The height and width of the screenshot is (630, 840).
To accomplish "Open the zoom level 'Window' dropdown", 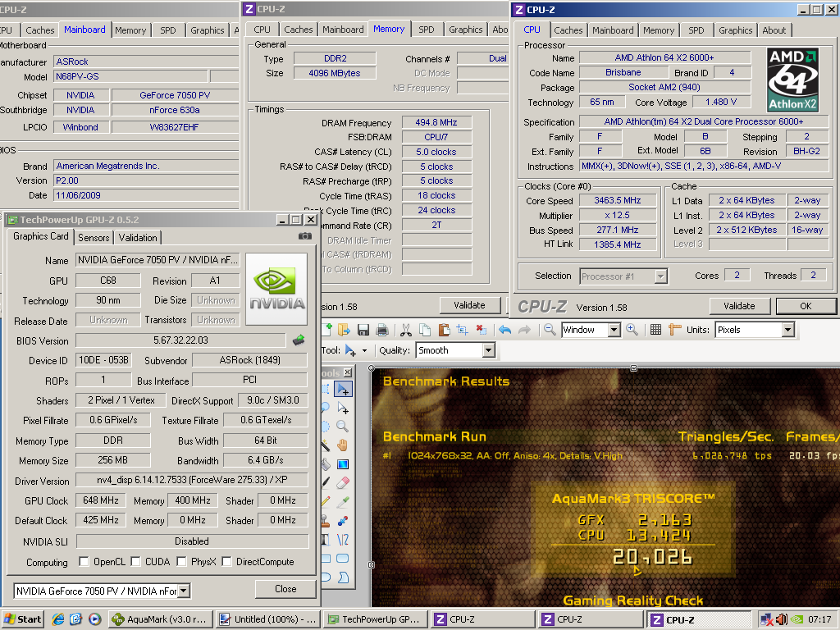I will [614, 330].
